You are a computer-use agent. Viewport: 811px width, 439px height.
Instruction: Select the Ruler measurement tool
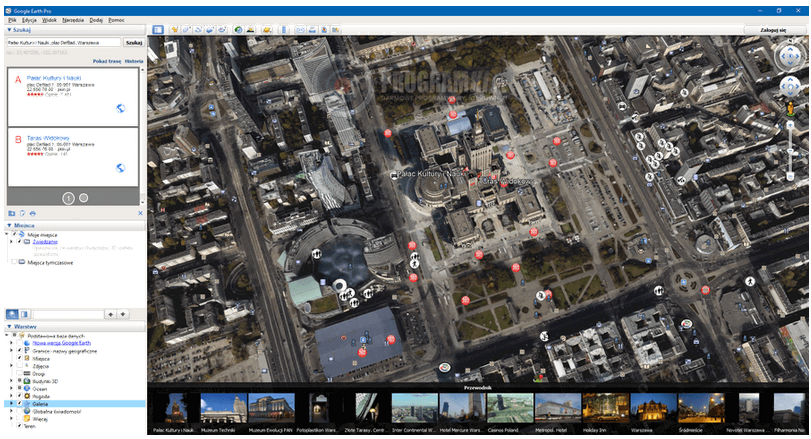(x=284, y=30)
